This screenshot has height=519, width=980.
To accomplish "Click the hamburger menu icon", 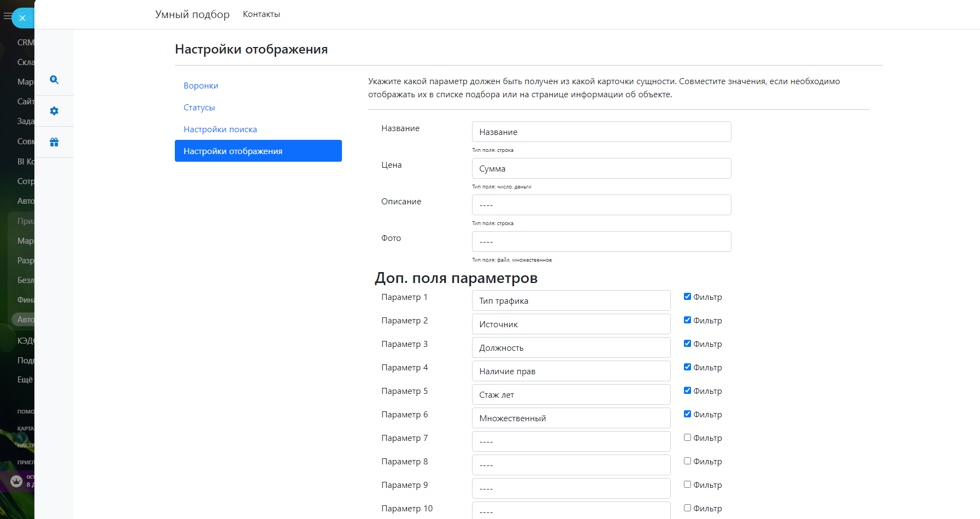I will 7,16.
